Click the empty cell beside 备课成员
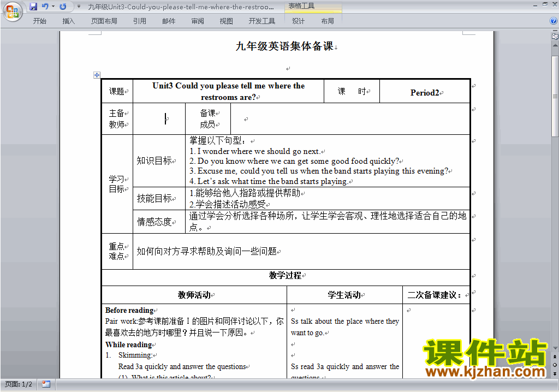Viewport: 559px width, 392px height. [350, 119]
